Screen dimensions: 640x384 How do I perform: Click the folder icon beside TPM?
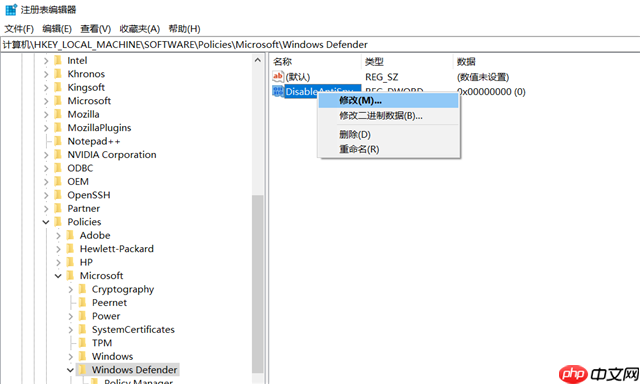point(83,343)
